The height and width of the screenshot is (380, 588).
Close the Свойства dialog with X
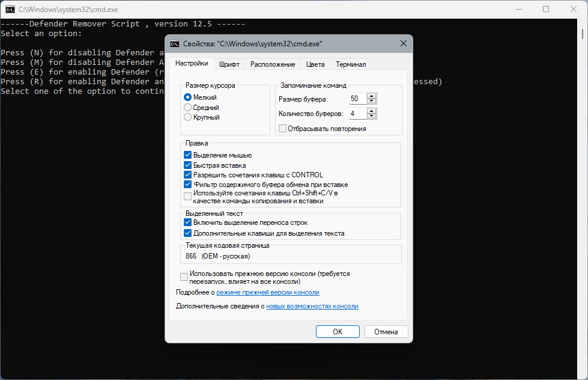pos(404,43)
